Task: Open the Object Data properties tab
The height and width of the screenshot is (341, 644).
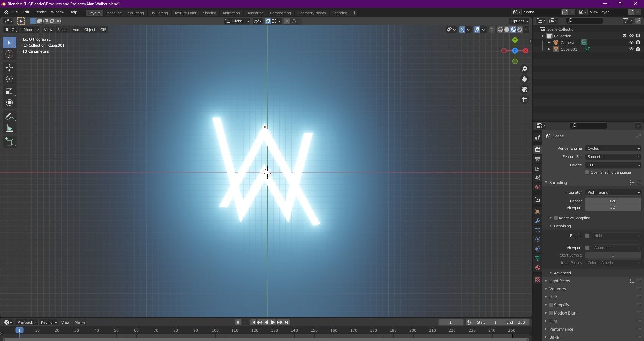Action: (x=538, y=258)
